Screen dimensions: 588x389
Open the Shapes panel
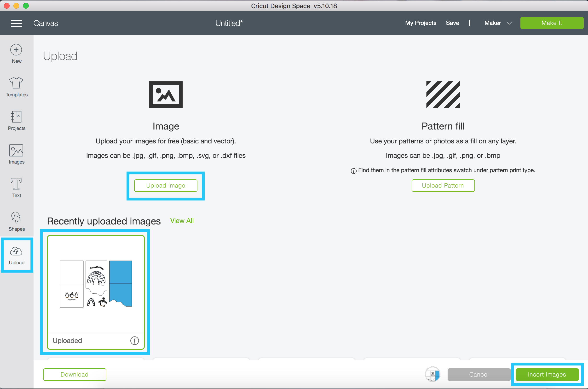click(17, 221)
